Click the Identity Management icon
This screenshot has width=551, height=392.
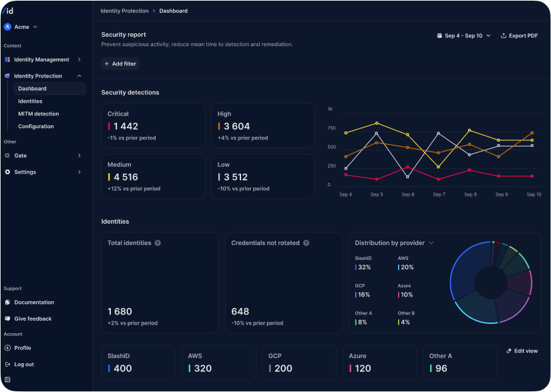7,59
